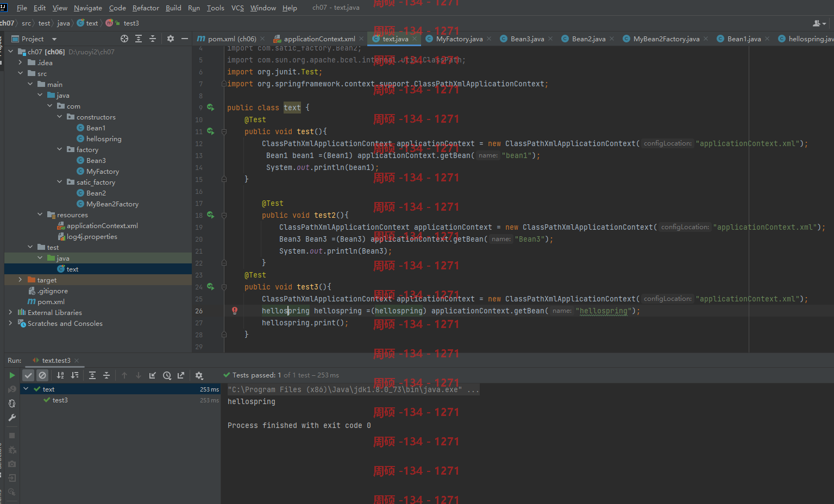
Task: Fold the test() method at line 11
Action: coord(223,131)
